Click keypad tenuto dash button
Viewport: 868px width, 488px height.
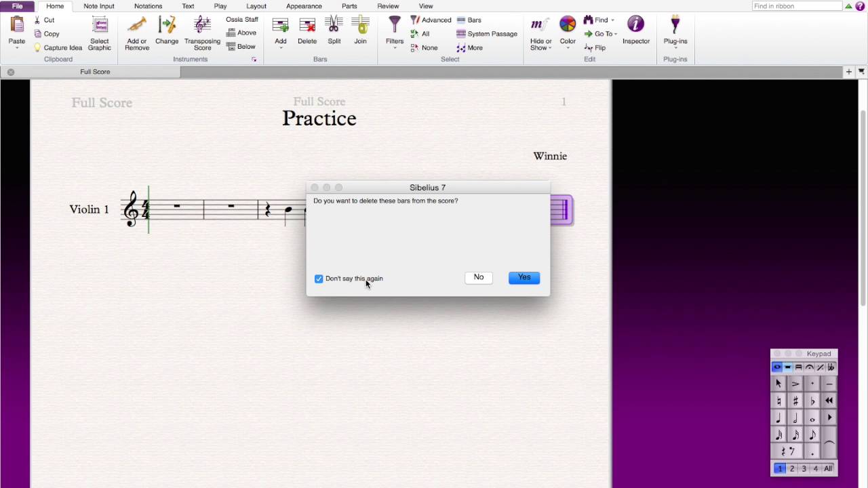click(x=829, y=384)
